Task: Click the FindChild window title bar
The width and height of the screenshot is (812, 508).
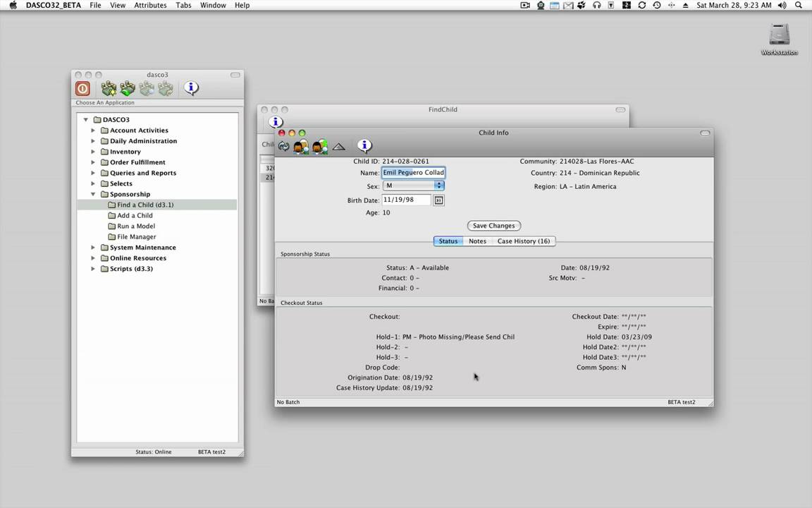Action: tap(443, 110)
